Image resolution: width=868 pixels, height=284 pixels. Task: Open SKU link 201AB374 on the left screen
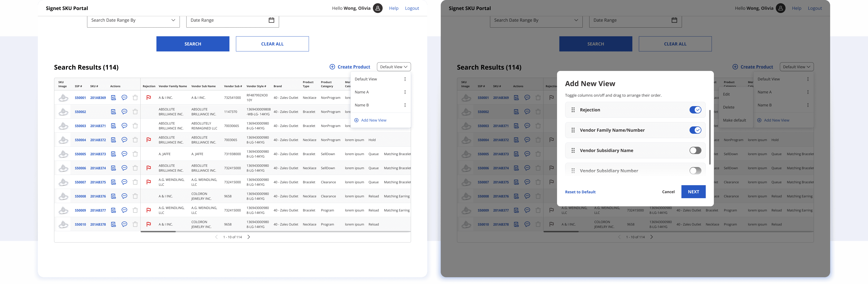98,168
